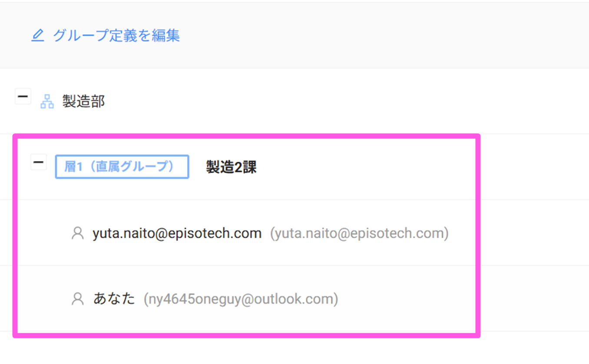Viewport: 589px width, 364px height.
Task: Click the pencil edit icon
Action: pos(38,35)
